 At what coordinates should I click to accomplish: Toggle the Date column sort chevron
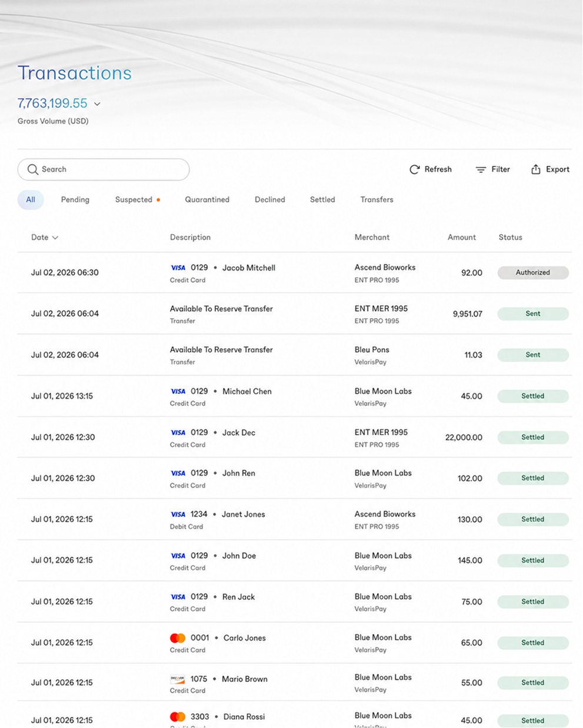click(x=55, y=238)
